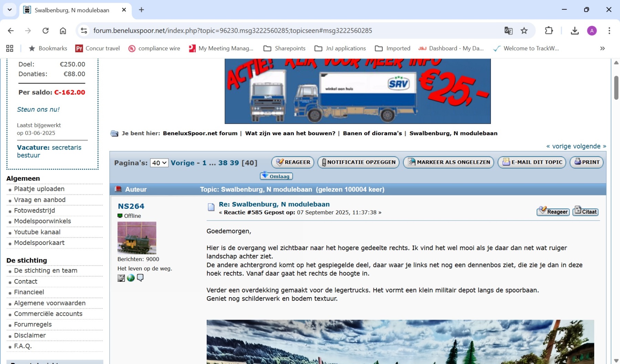The width and height of the screenshot is (620, 364).
Task: Go to page 39 of topic
Action: [x=234, y=163]
